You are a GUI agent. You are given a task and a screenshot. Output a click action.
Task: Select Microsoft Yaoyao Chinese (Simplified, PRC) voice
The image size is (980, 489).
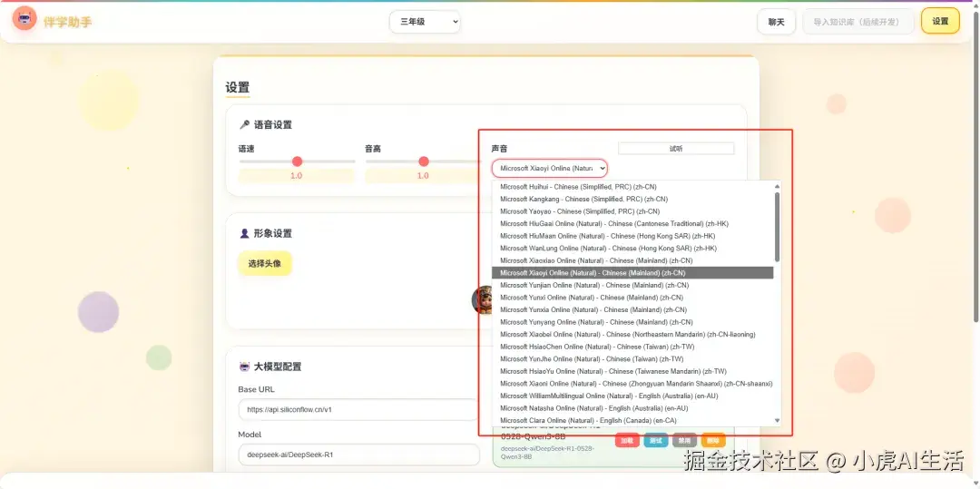[x=632, y=211]
